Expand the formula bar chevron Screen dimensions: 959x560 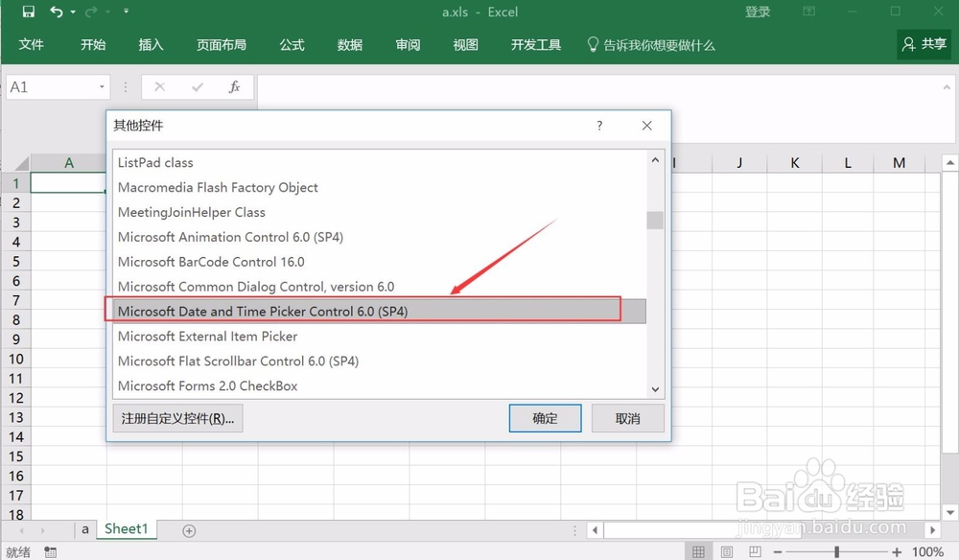[947, 87]
